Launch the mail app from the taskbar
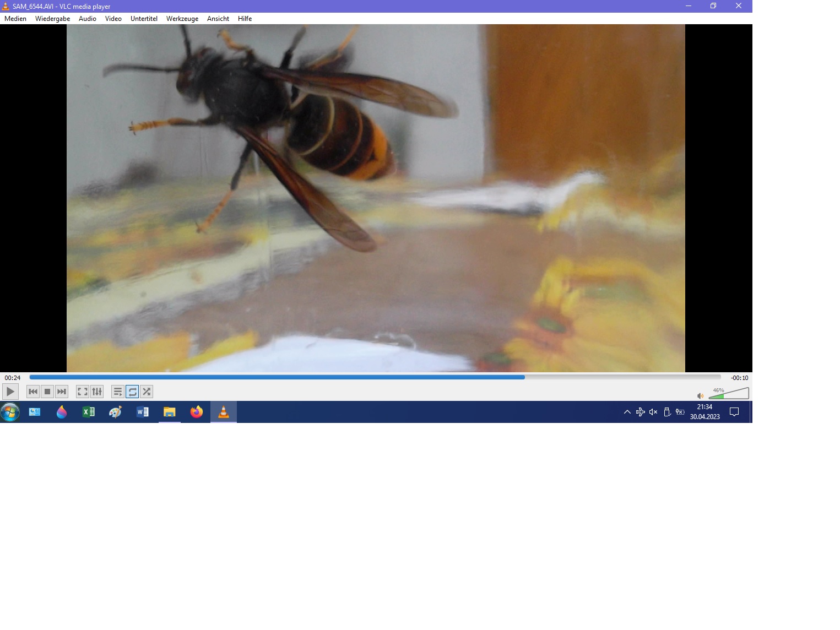 (35, 412)
